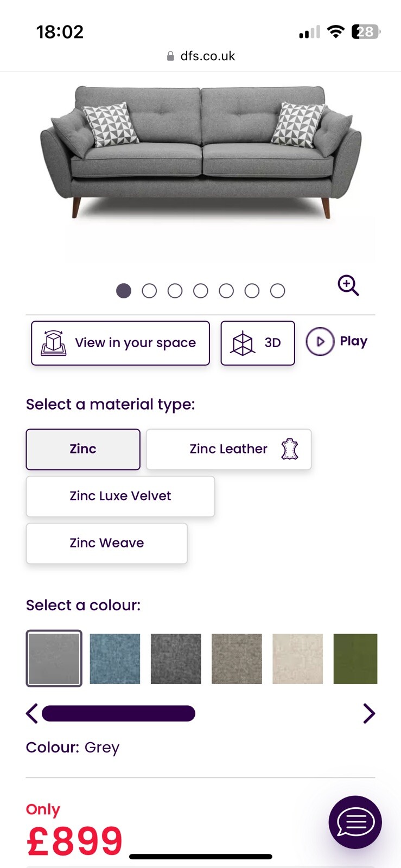Tap the magnifier zoom-in icon
This screenshot has width=401, height=868.
coord(348,285)
